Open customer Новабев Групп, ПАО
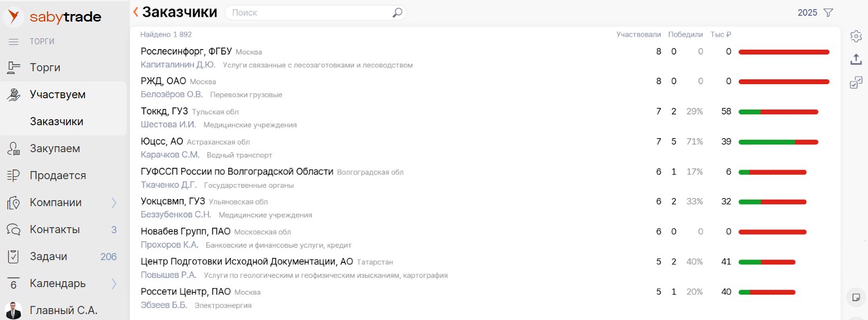Screen dimensions: 868x320 (186, 232)
